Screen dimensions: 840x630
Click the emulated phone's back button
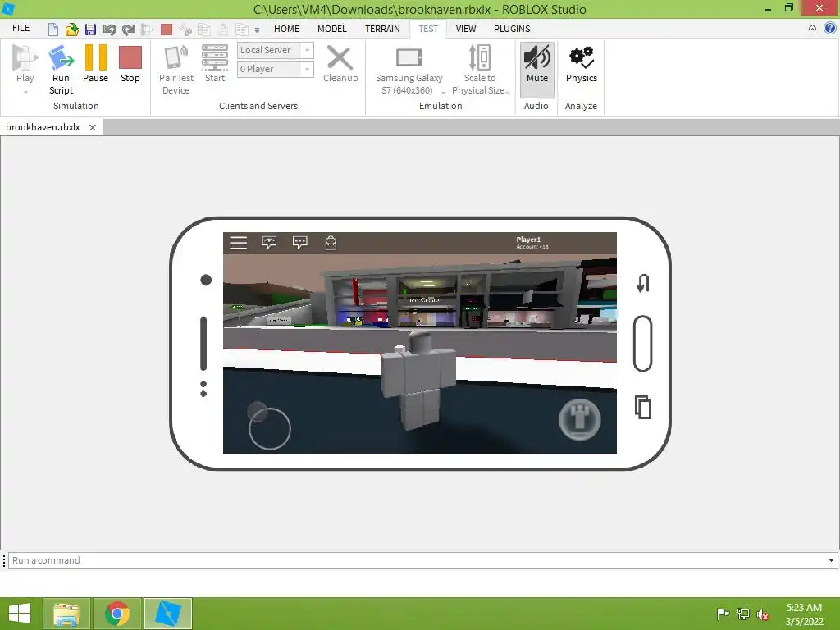643,283
